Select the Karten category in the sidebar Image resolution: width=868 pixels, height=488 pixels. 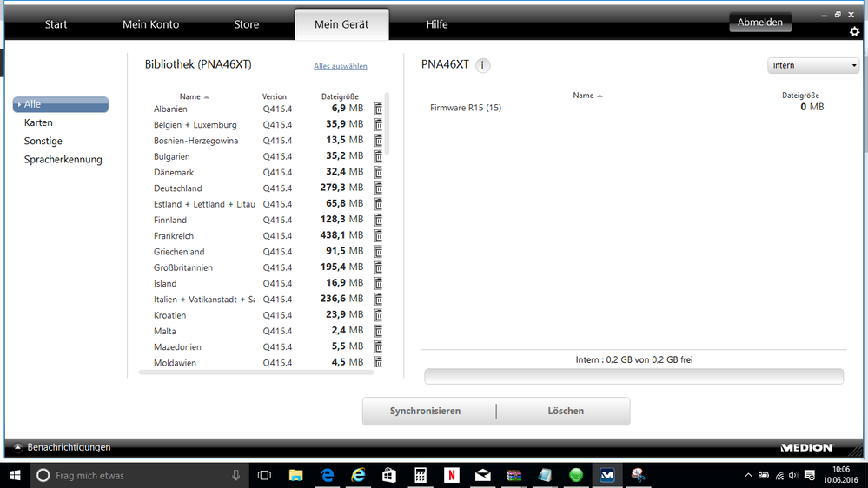[38, 122]
